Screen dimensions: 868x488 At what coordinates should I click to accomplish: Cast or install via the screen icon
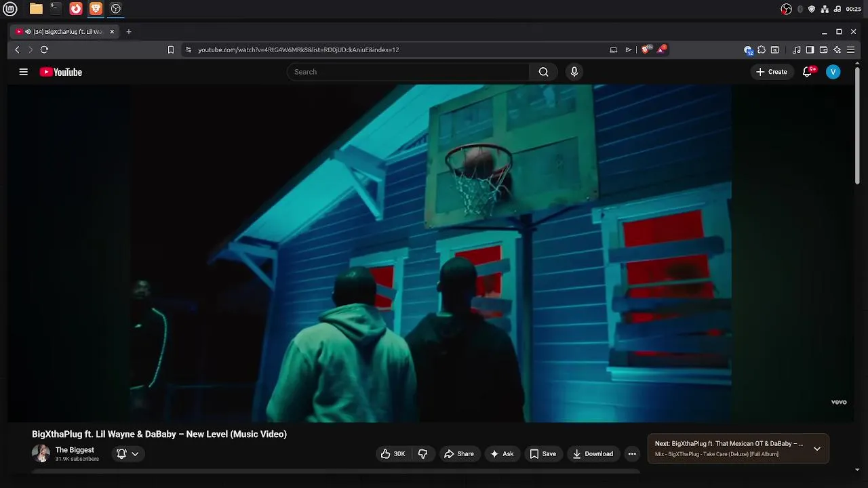pyautogui.click(x=614, y=49)
